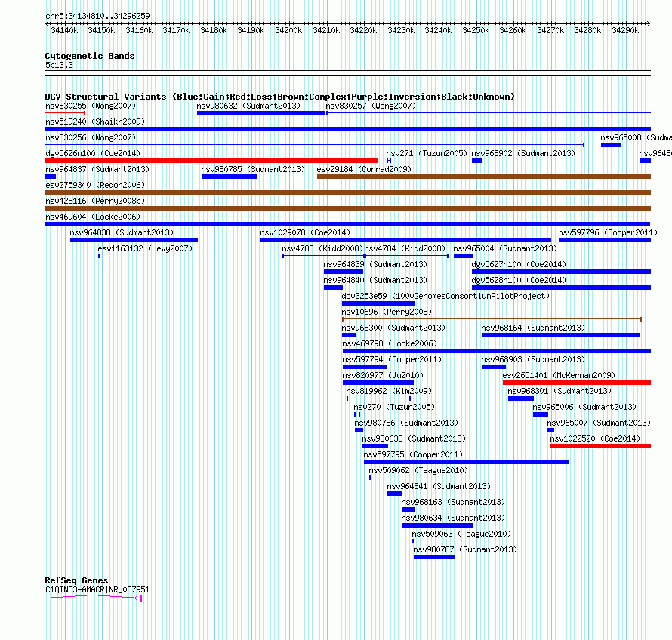The width and height of the screenshot is (672, 640).
Task: Click the chr5:34134810..34296259 region label
Action: point(97,16)
